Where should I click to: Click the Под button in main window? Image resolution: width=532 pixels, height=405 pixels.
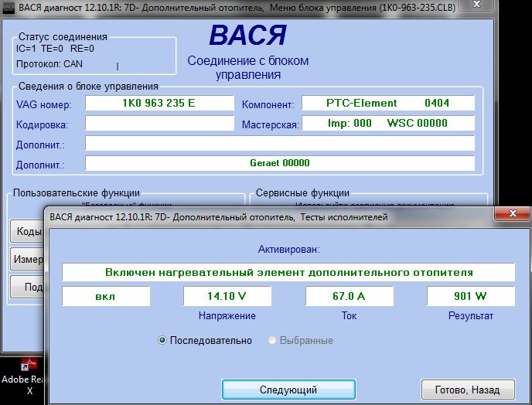28,287
